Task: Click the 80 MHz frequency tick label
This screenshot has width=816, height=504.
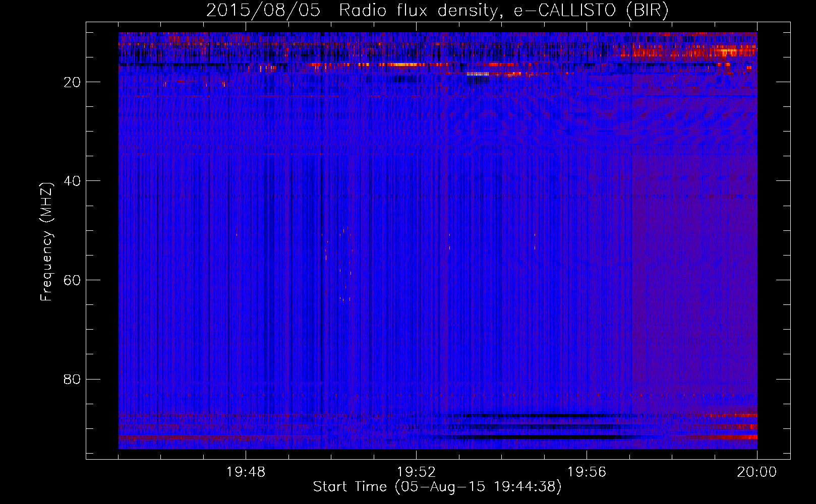Action: [x=73, y=379]
